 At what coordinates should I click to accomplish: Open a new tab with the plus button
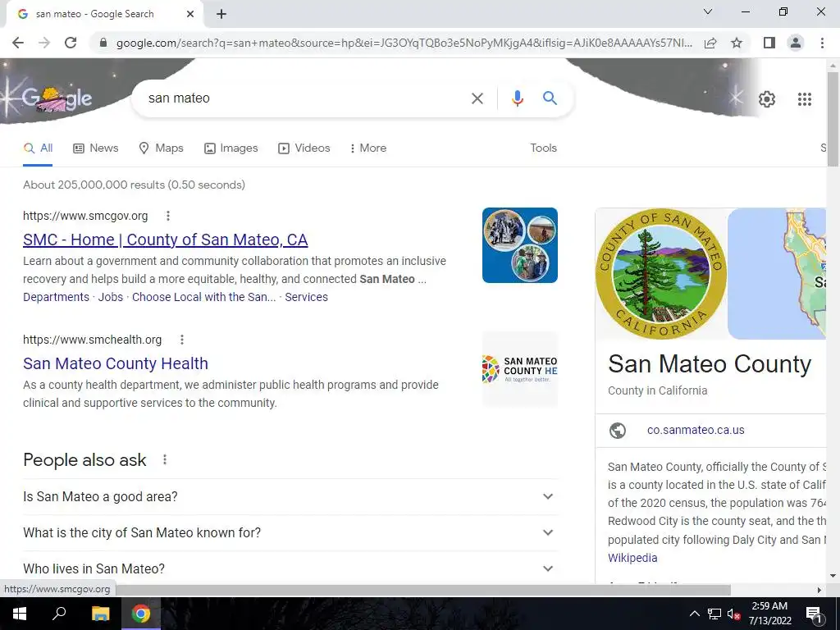click(221, 15)
